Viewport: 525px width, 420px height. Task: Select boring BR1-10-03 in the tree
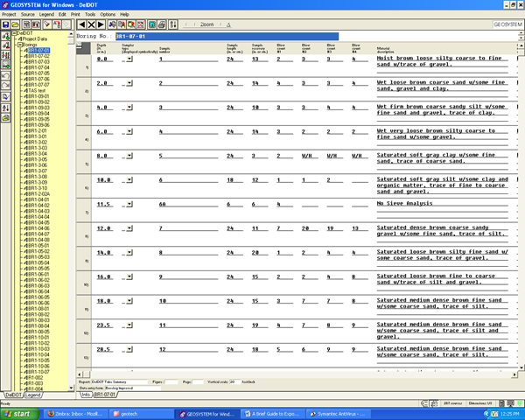click(38, 349)
